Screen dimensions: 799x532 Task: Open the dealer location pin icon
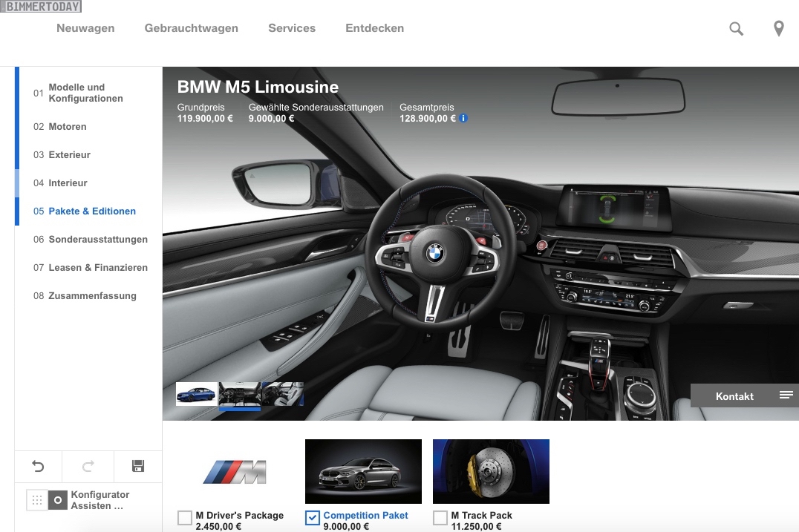[778, 29]
